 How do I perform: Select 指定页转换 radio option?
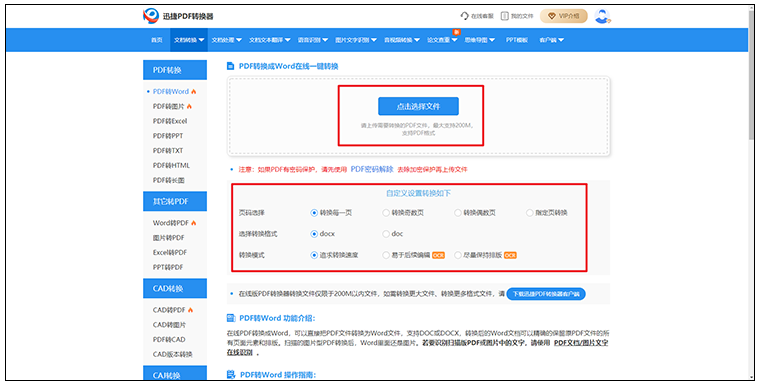530,213
